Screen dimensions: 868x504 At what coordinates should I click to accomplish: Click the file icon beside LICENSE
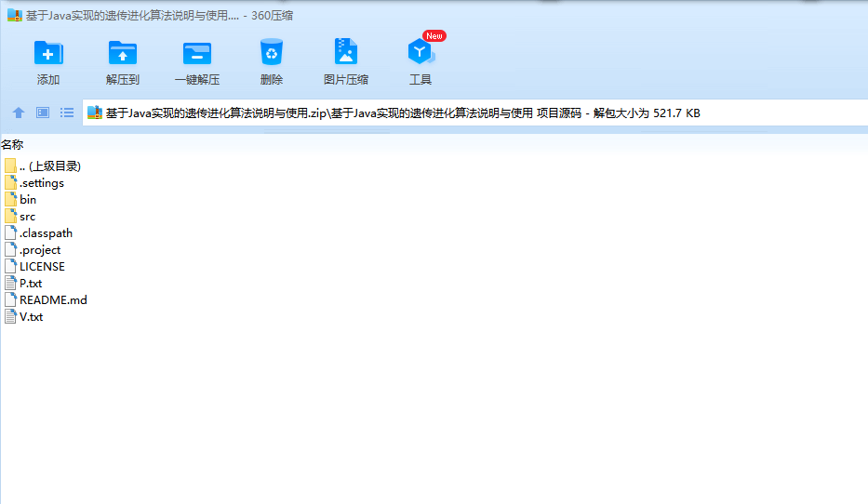coord(10,266)
